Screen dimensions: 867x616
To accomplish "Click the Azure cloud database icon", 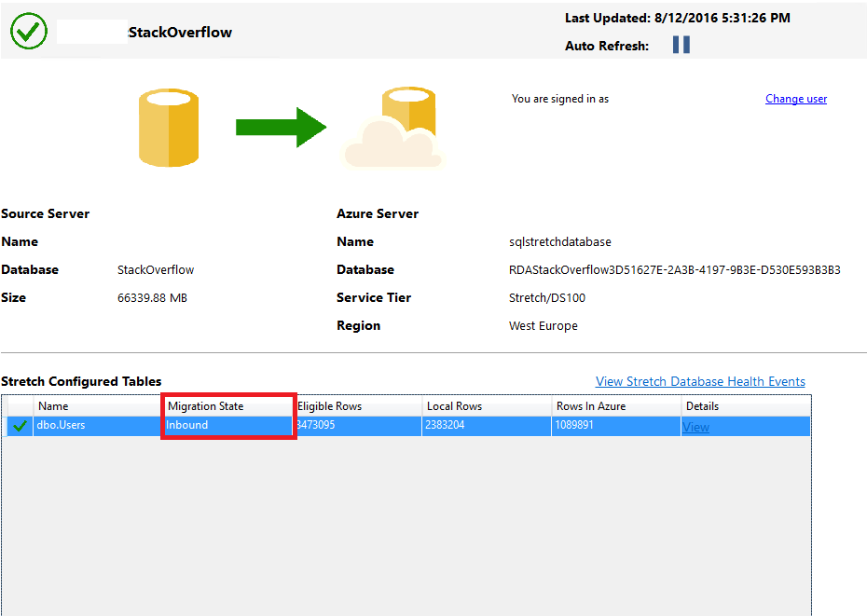I will [x=392, y=128].
